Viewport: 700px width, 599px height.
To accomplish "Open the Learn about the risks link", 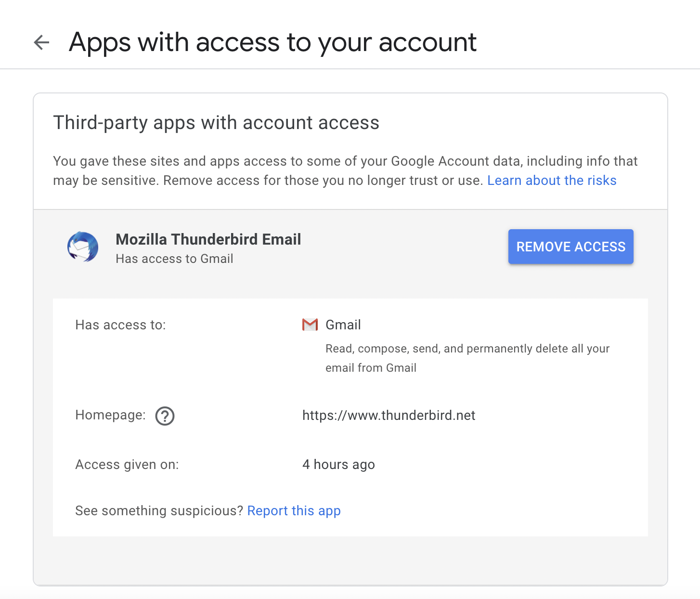I will [x=552, y=181].
